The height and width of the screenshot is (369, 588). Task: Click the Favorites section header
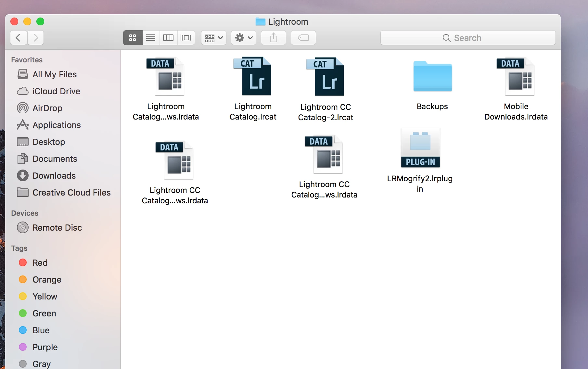(27, 60)
